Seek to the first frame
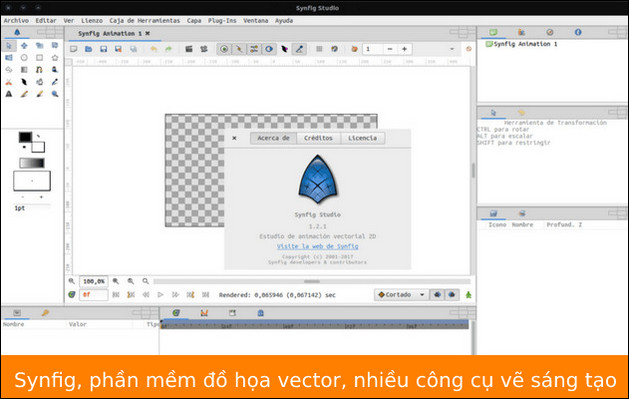 116,295
